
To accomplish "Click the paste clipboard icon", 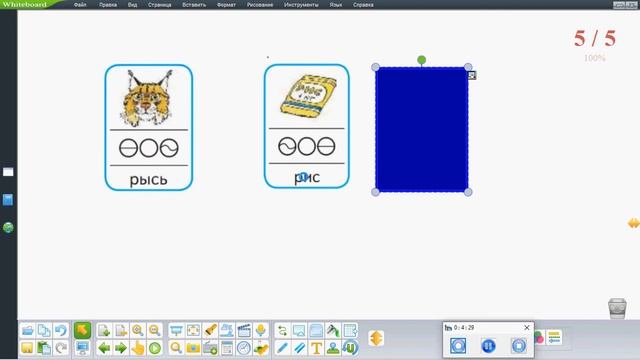I will [x=44, y=348].
